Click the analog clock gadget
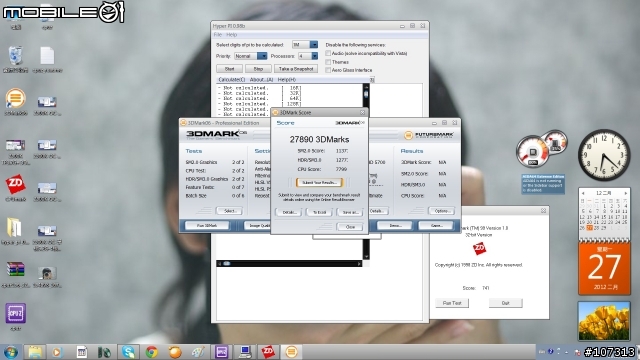Viewport: 640px width, 360px height. click(x=604, y=155)
